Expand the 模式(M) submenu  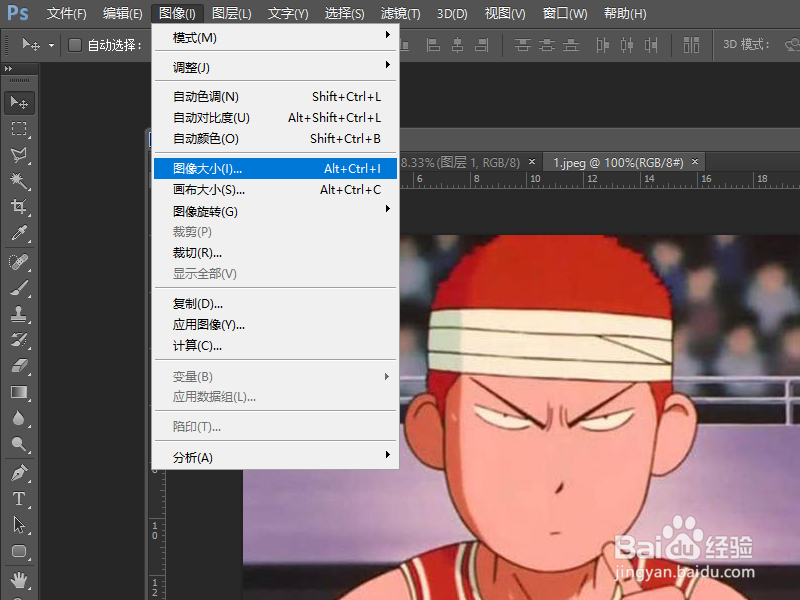(x=276, y=37)
